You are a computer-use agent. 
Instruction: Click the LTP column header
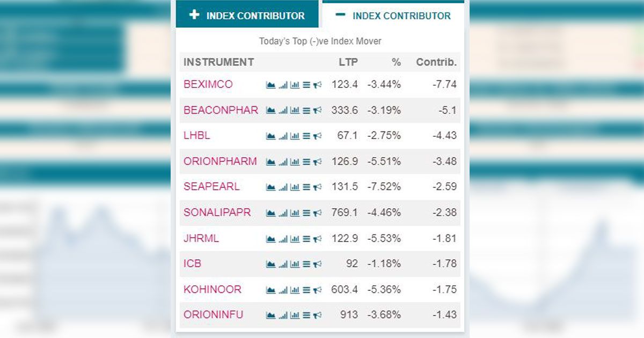[348, 62]
